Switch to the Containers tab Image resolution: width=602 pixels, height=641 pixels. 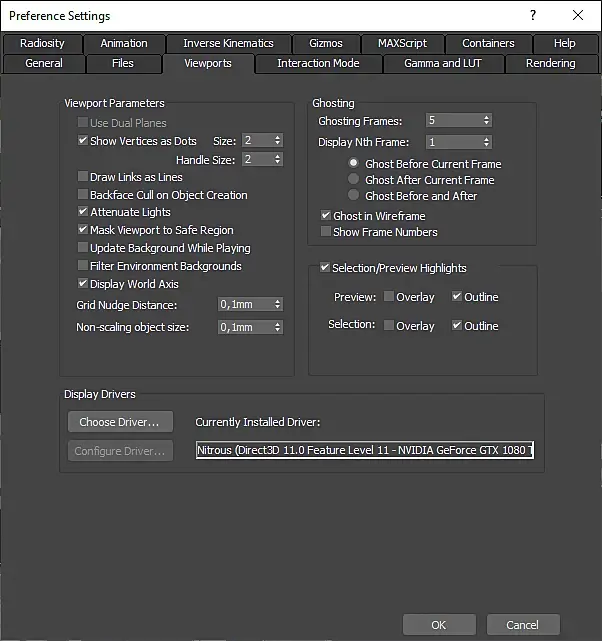pyautogui.click(x=488, y=43)
